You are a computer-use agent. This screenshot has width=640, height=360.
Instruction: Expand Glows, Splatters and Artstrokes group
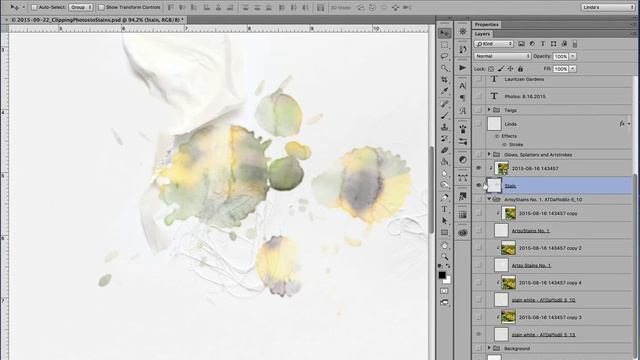point(489,154)
